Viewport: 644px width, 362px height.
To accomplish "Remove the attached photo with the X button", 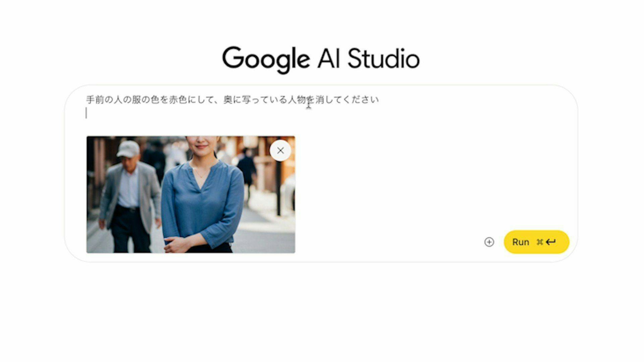I will [x=280, y=150].
